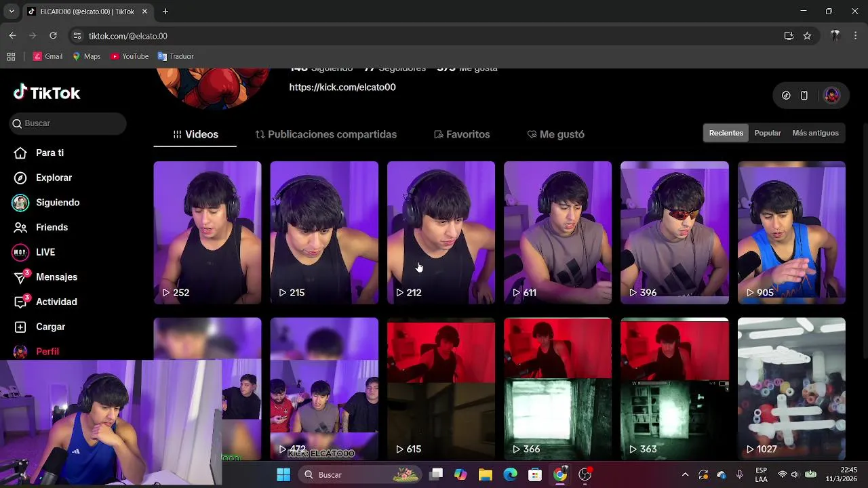Click the search magnifier icon in sidebar

tap(17, 123)
